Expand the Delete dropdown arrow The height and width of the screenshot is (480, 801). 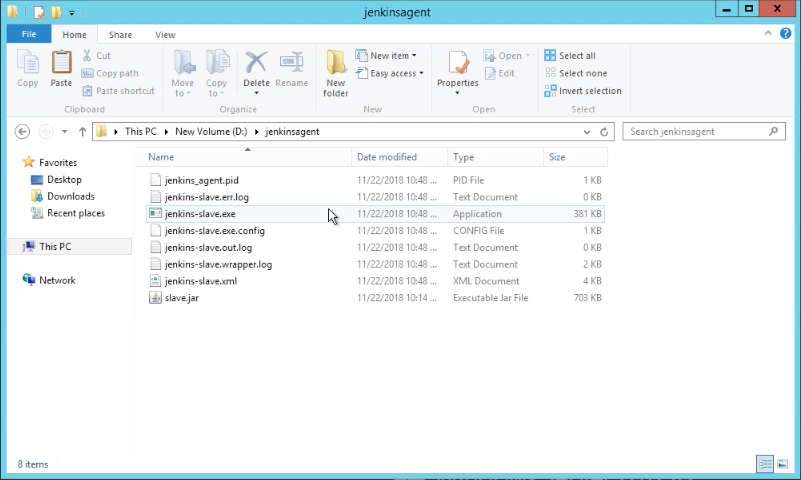pos(256,93)
